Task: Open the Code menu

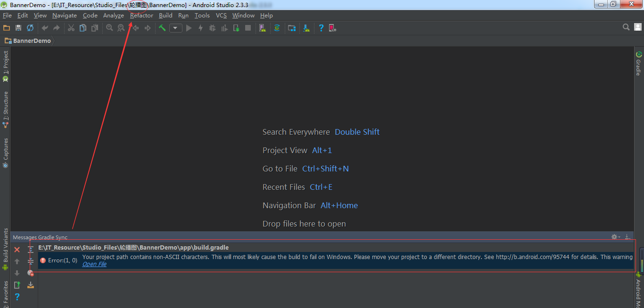Action: tap(90, 16)
